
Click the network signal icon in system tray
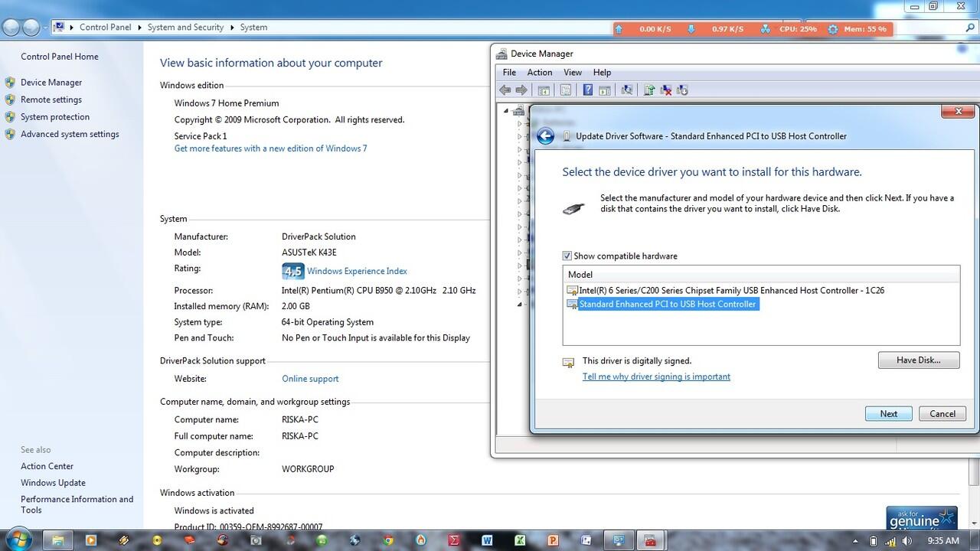[890, 541]
